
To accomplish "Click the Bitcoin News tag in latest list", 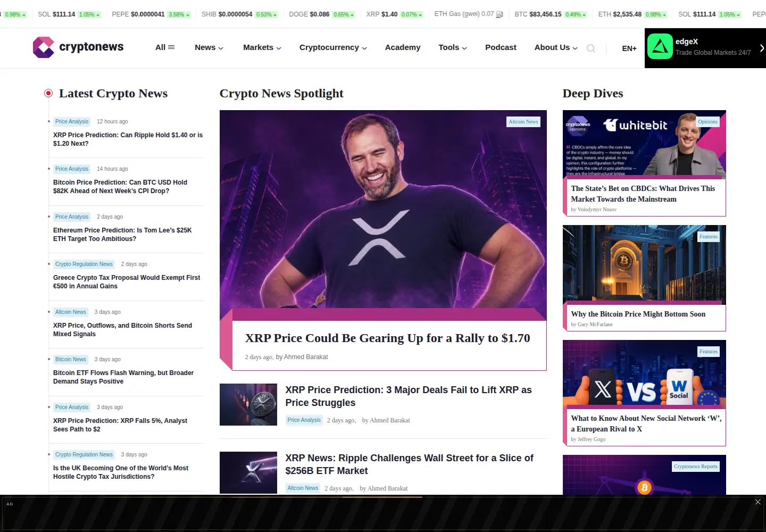I will (71, 360).
